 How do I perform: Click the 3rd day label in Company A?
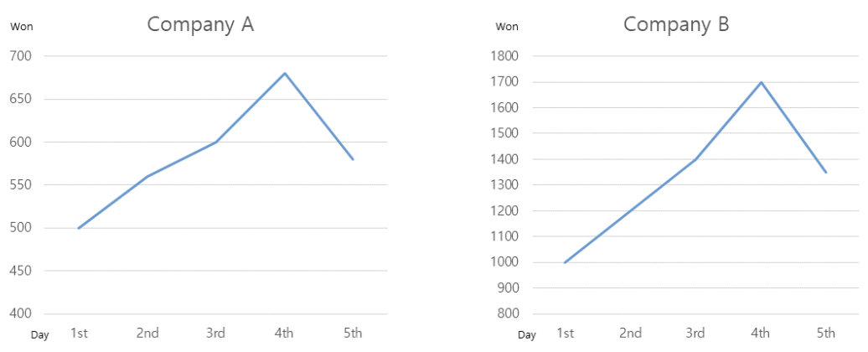click(216, 334)
